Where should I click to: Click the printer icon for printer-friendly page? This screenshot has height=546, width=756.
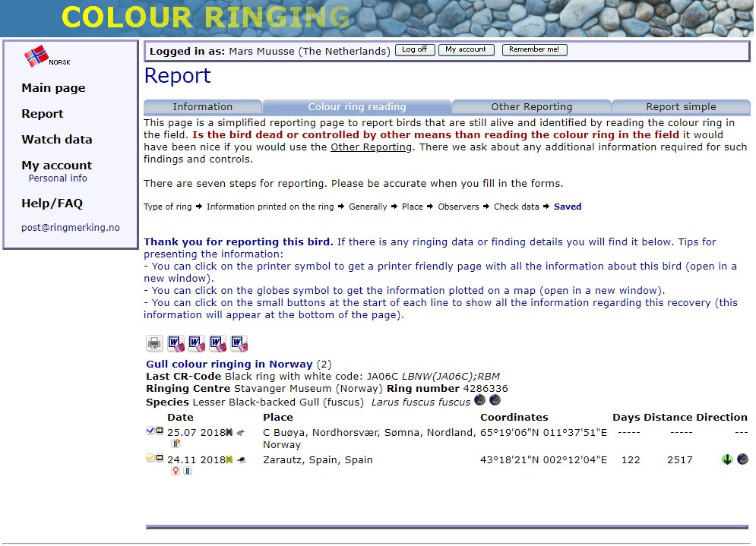click(154, 343)
